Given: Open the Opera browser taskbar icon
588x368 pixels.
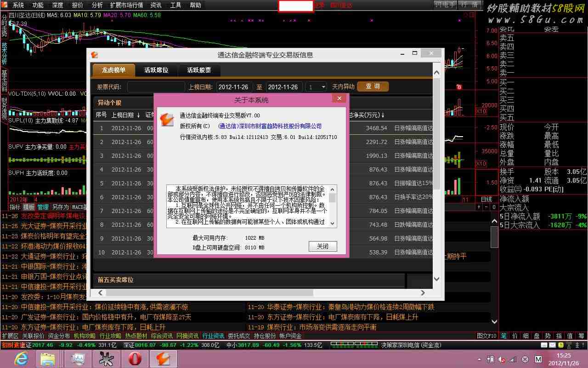Looking at the screenshot, I should 135,358.
